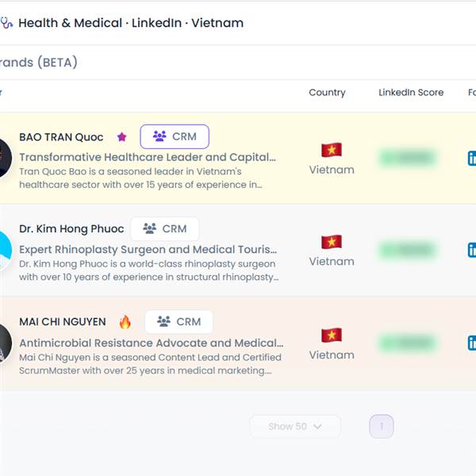Click the fire icon next to MAI CHI NGUYEN

(125, 322)
